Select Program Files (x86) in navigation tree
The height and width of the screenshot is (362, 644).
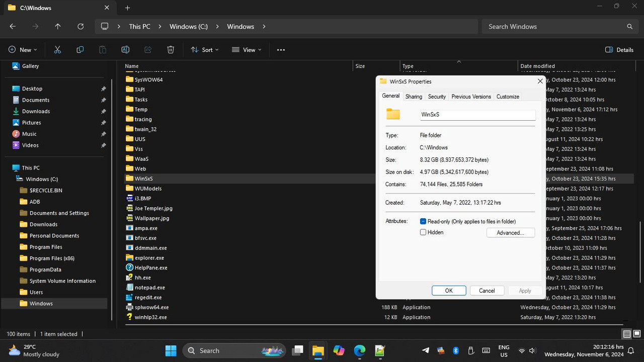(x=52, y=258)
